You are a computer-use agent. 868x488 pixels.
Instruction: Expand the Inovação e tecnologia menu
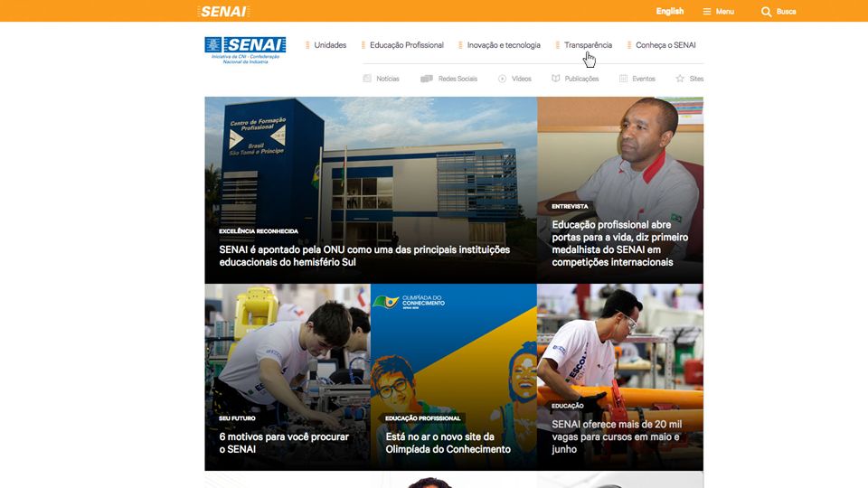pos(504,45)
